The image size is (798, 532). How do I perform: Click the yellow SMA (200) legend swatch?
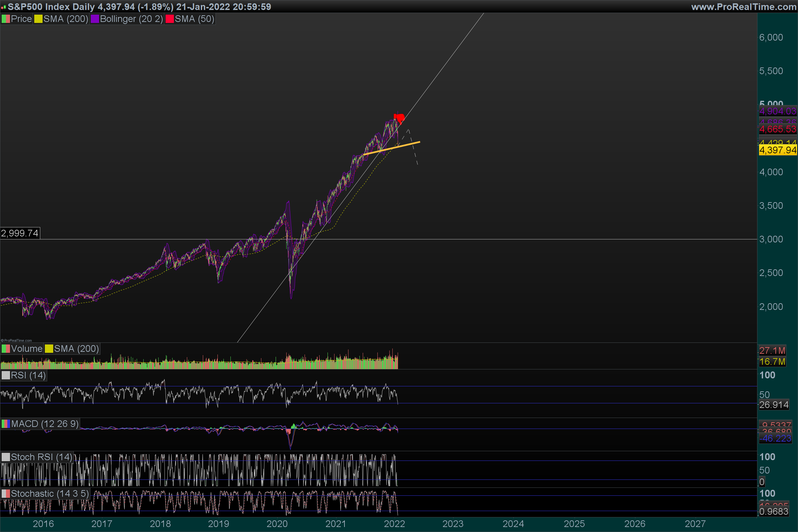pyautogui.click(x=38, y=19)
